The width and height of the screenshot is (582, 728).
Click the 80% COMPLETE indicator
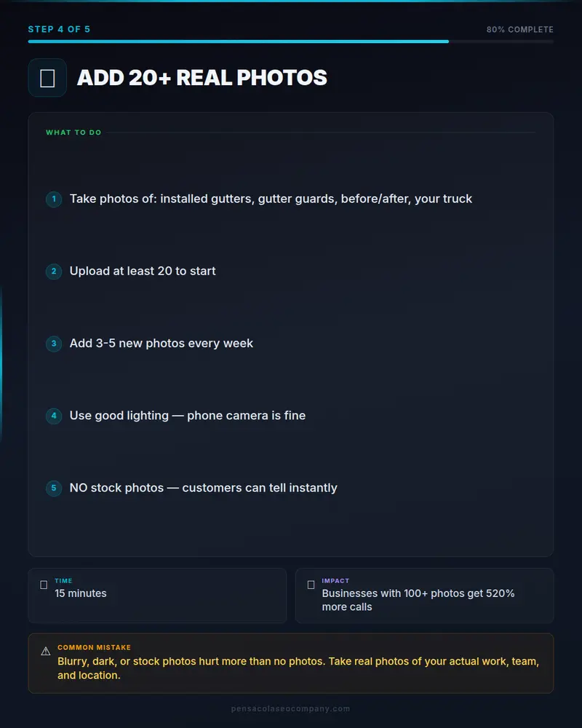point(520,29)
